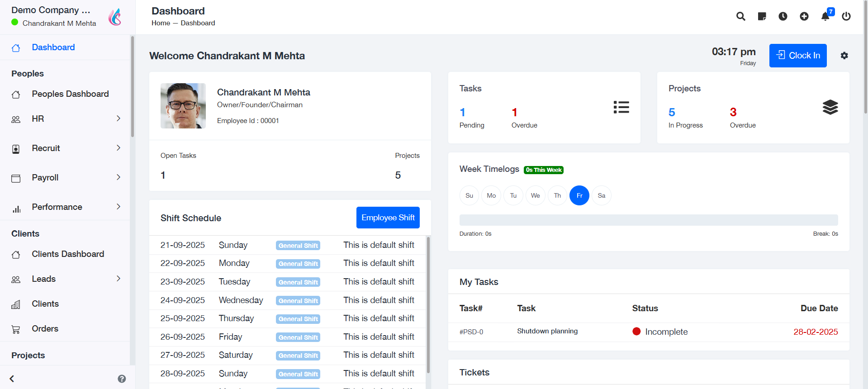Click the Employee Shift button
Screen dimensions: 868x389
coord(388,218)
